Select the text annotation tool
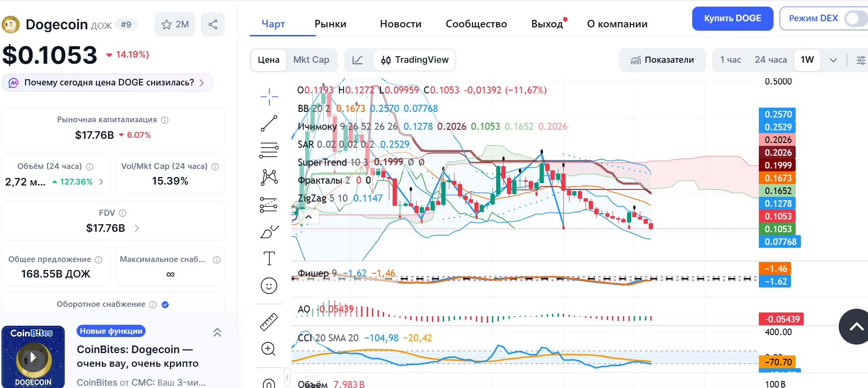This screenshot has width=868, height=388. pos(269,258)
